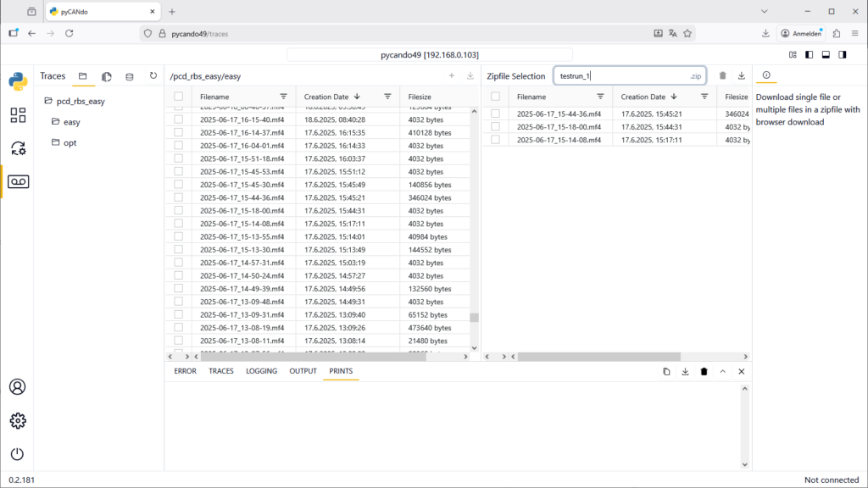Switch to the ERROR tab
868x488 pixels.
(185, 371)
